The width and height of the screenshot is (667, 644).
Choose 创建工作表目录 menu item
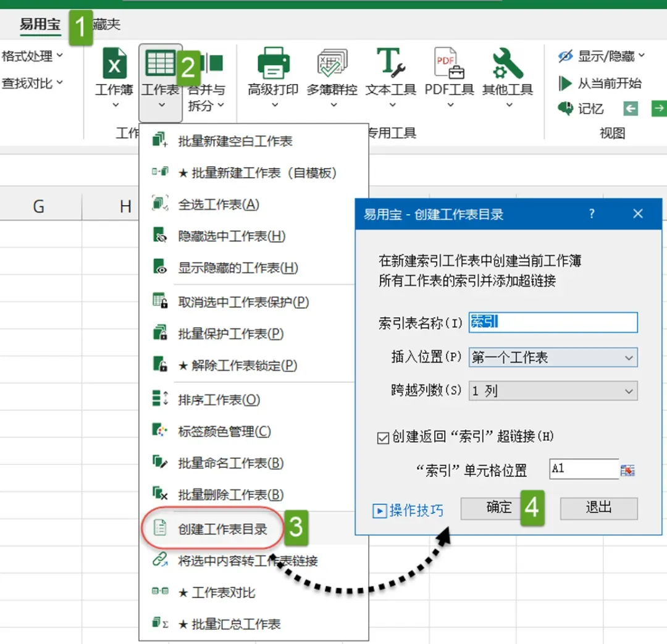pyautogui.click(x=254, y=529)
